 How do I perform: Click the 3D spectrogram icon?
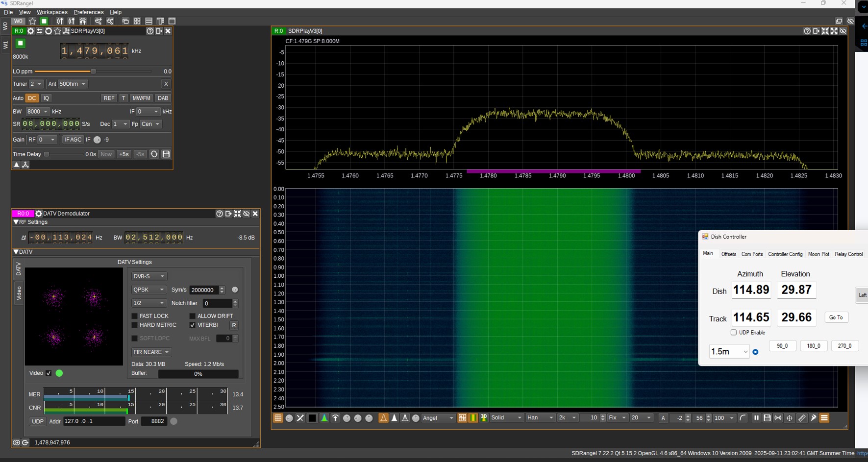click(x=484, y=418)
